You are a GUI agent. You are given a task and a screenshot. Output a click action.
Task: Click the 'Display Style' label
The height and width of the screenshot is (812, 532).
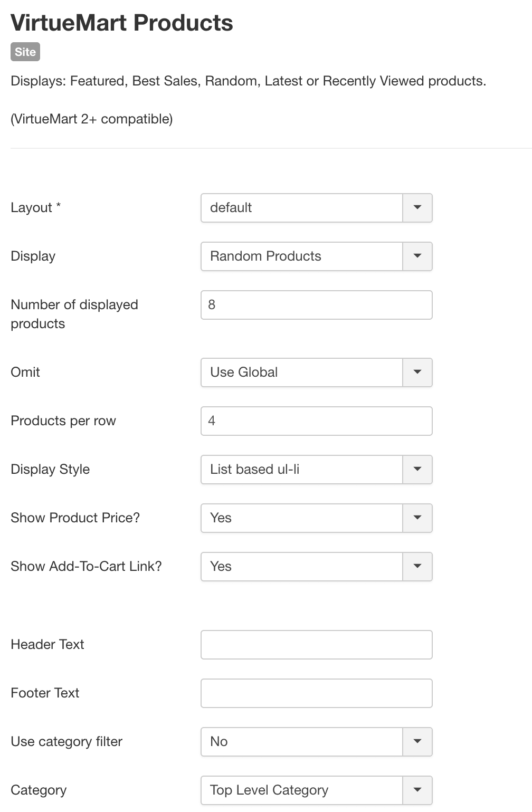50,470
